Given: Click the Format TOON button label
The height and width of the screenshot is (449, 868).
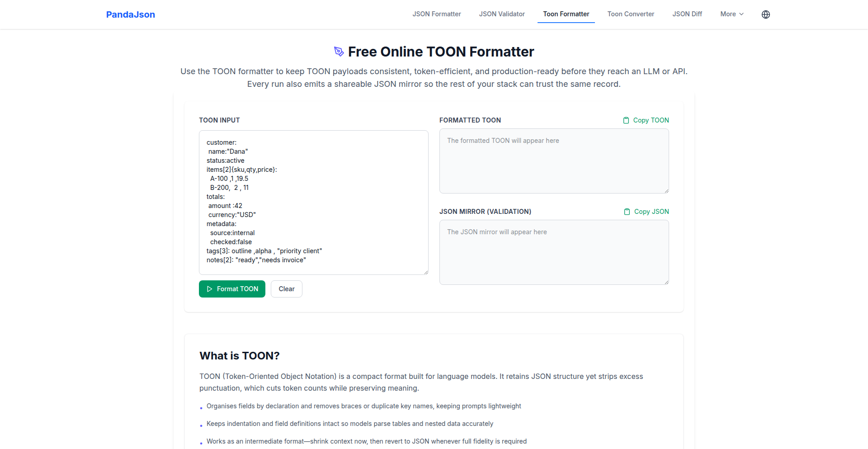Looking at the screenshot, I should [x=237, y=289].
